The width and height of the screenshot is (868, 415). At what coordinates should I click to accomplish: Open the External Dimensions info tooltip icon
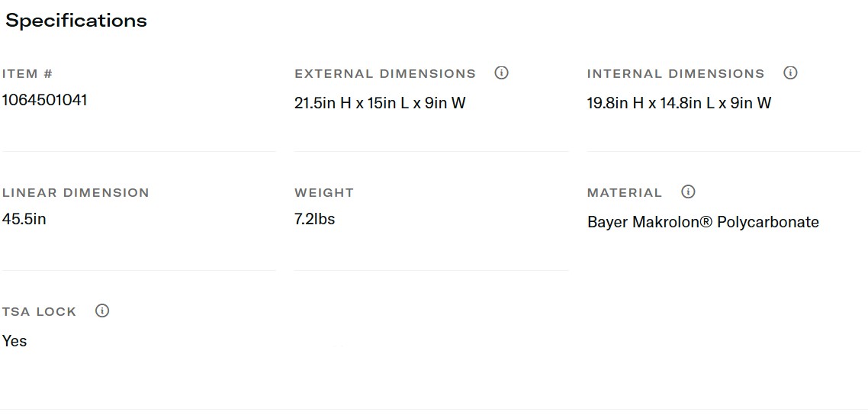tap(501, 73)
